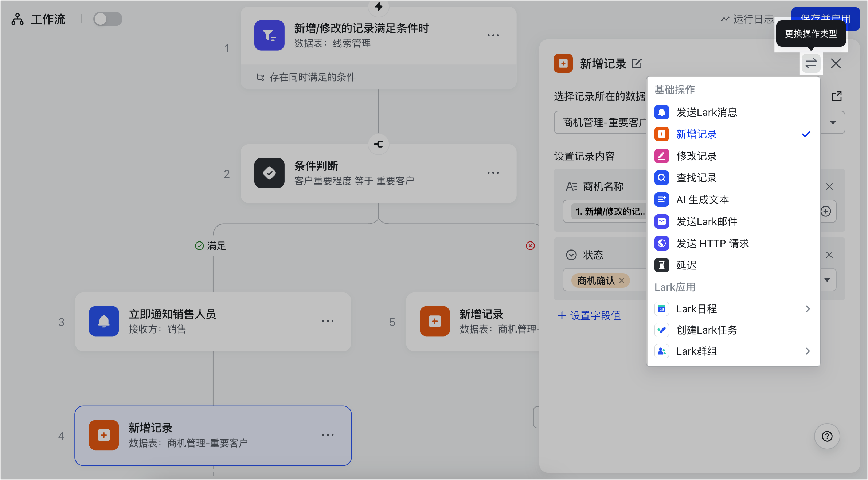Remove the 商机名称 field
868x480 pixels.
click(829, 187)
